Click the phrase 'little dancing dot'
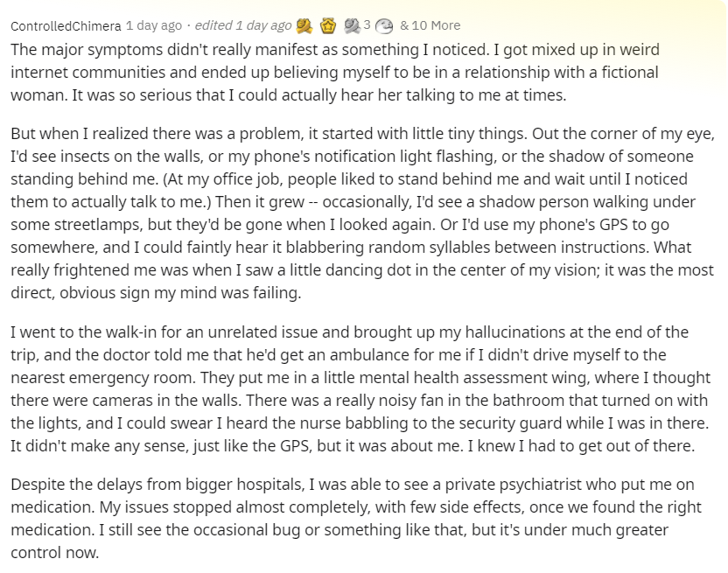 point(352,269)
